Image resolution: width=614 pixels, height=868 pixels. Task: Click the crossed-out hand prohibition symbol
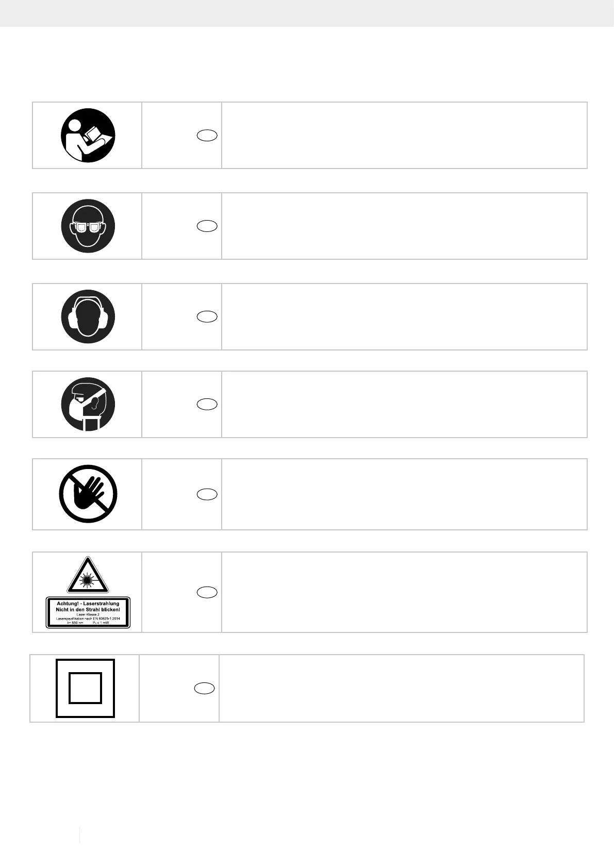pyautogui.click(x=88, y=494)
